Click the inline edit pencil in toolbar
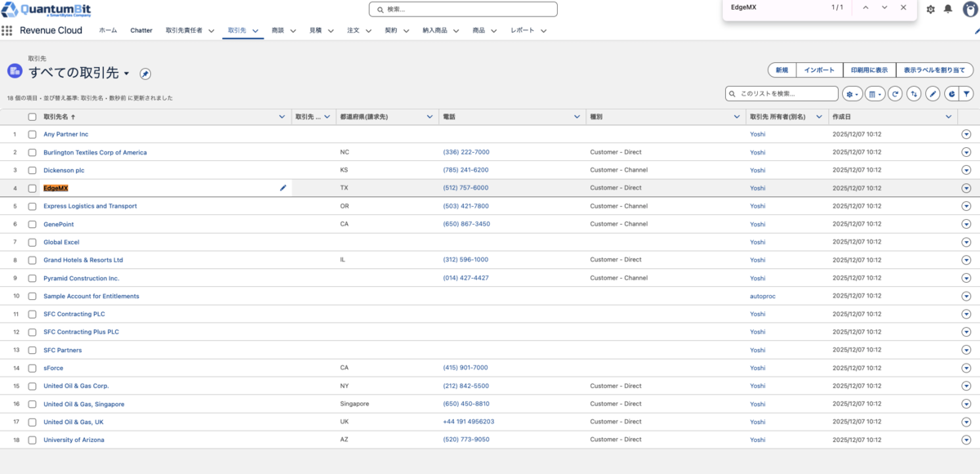Image resolution: width=980 pixels, height=474 pixels. coord(933,94)
